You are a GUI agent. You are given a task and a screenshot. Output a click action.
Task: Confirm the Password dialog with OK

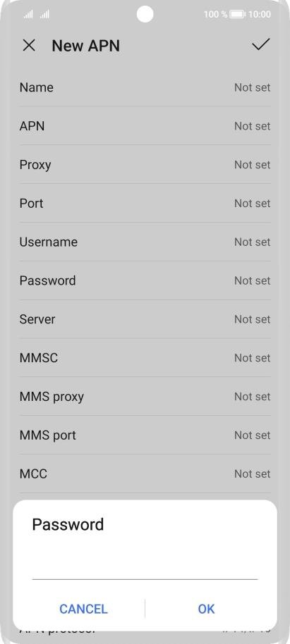tap(207, 609)
